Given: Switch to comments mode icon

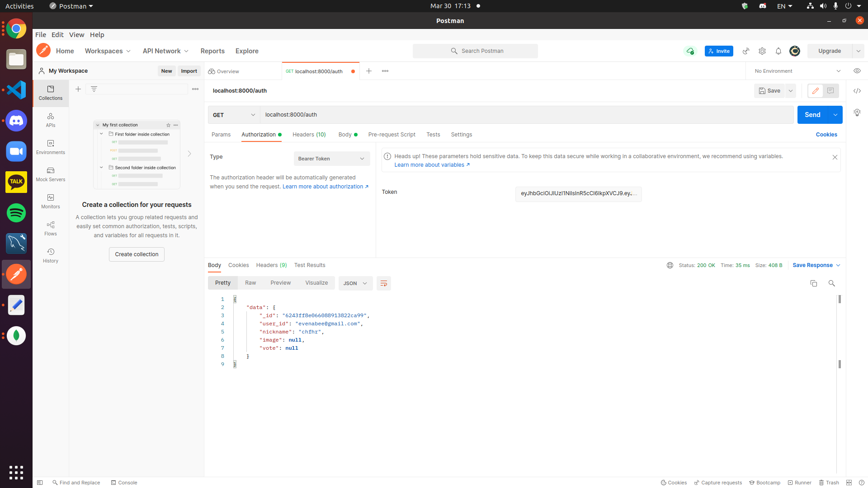Looking at the screenshot, I should [x=830, y=91].
